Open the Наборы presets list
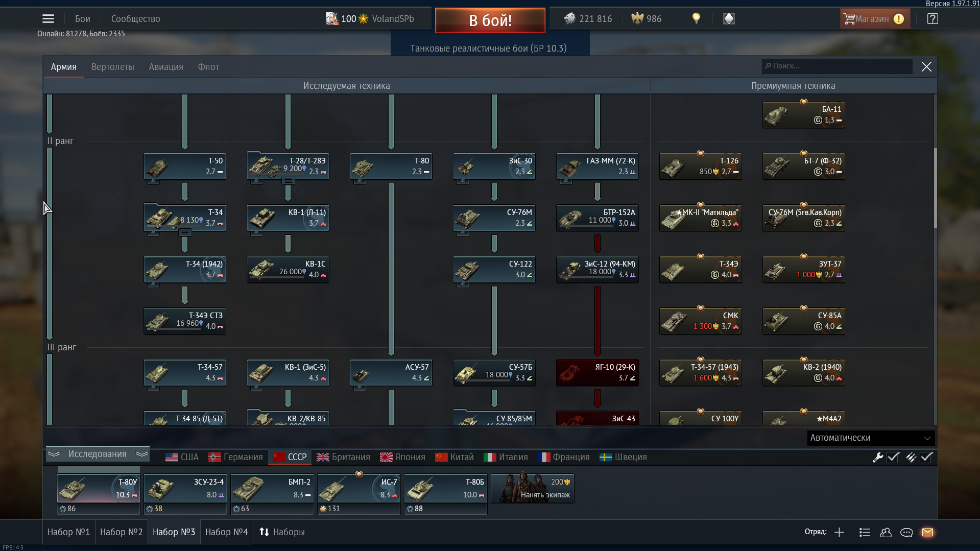This screenshot has width=980, height=551. pos(282,532)
